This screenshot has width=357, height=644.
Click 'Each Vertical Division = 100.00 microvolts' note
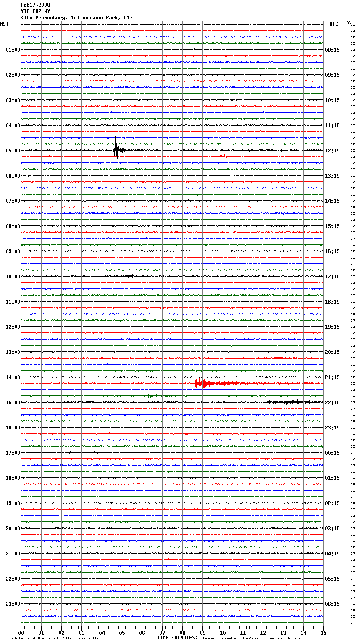54,639
